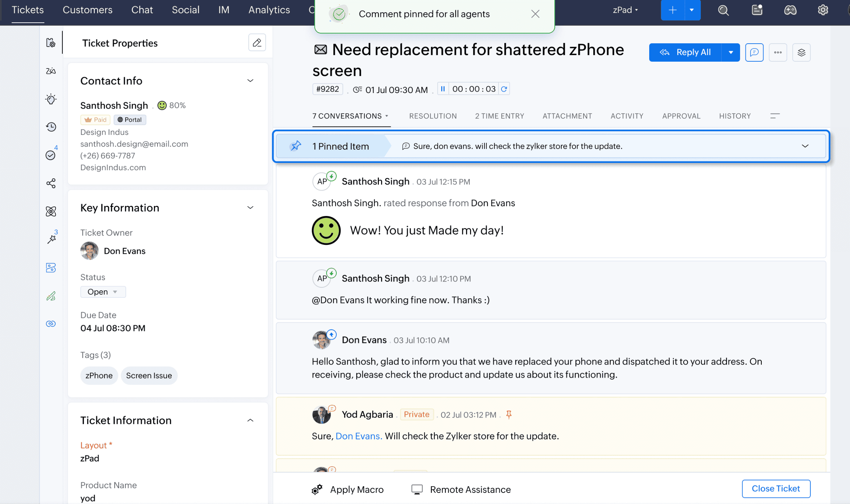Viewport: 850px width, 504px height.
Task: Click the edit pencil icon in Ticket Properties
Action: pyautogui.click(x=257, y=43)
